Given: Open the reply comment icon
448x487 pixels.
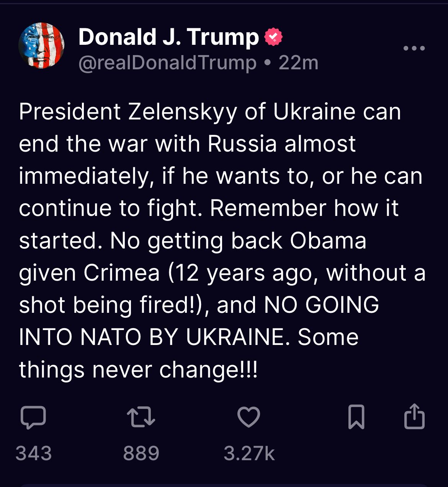Looking at the screenshot, I should point(33,417).
